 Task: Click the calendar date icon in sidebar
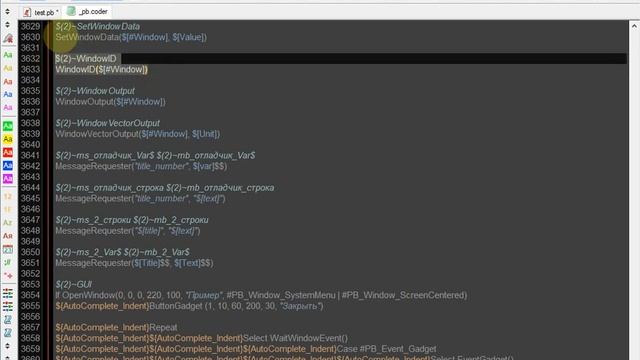pyautogui.click(x=8, y=249)
